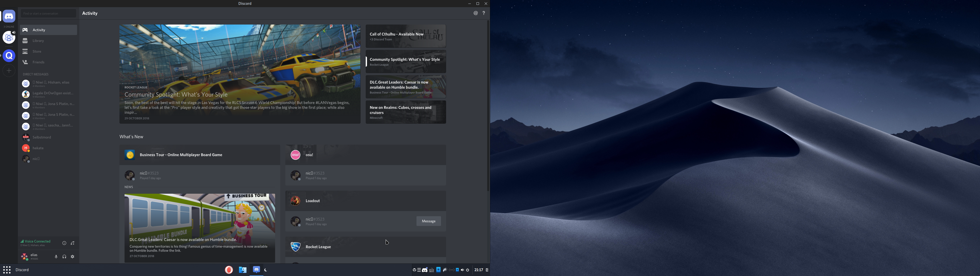Select New on Realms: Cubes, crosses card
Viewport: 980px width, 276px height.
click(406, 112)
